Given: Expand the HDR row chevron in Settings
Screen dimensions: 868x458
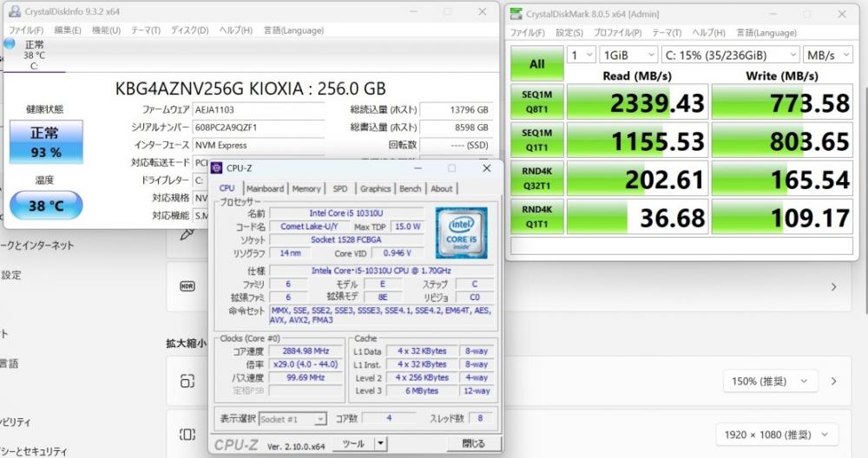Looking at the screenshot, I should click(x=833, y=286).
